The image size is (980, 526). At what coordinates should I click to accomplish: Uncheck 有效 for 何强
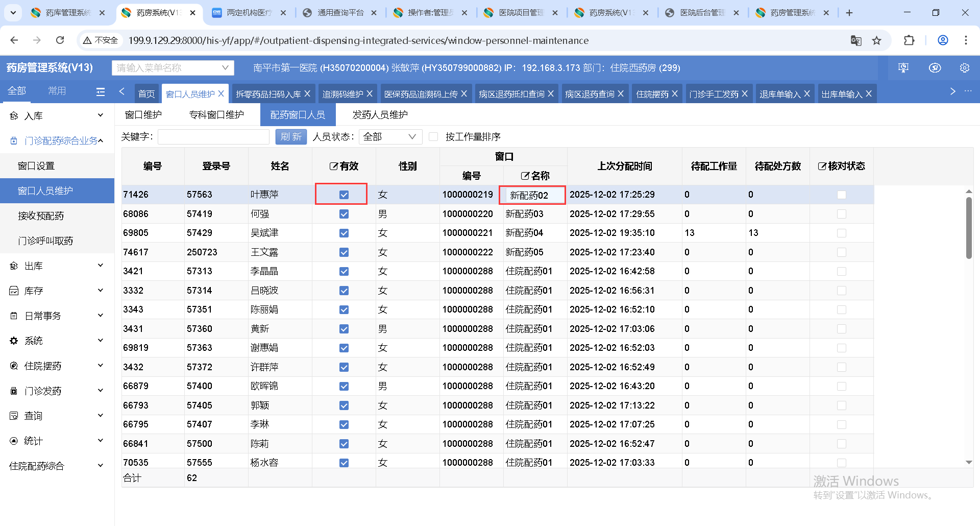coord(344,214)
